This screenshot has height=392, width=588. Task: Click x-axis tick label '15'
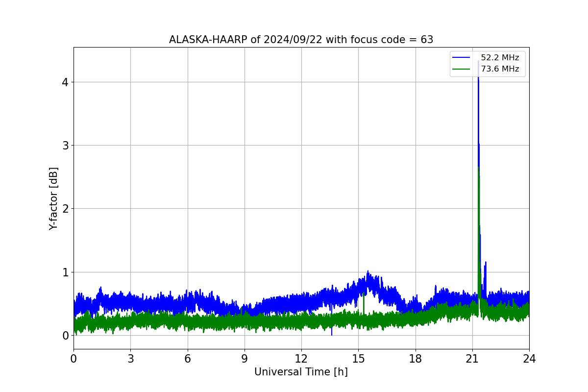pyautogui.click(x=358, y=359)
